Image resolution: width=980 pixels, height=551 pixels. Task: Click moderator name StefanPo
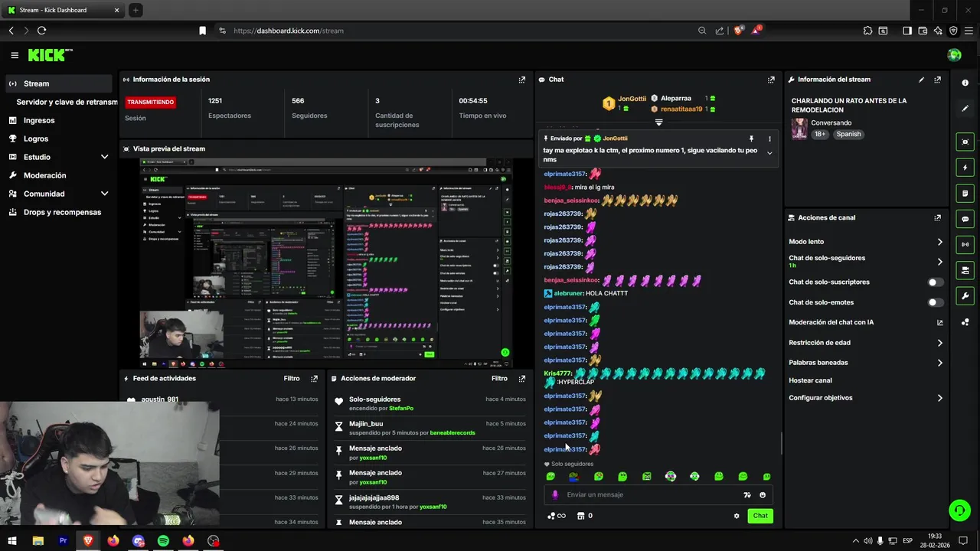tap(401, 409)
